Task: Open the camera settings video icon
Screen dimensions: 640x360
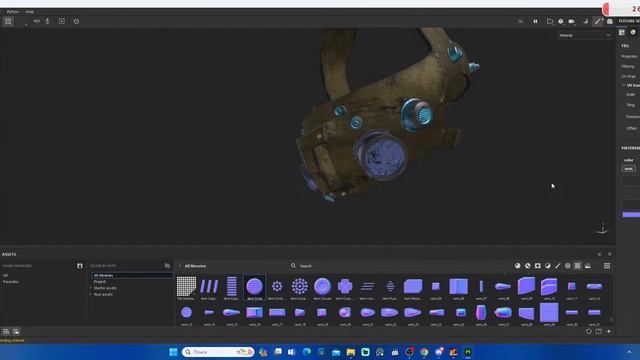Action: (571, 21)
